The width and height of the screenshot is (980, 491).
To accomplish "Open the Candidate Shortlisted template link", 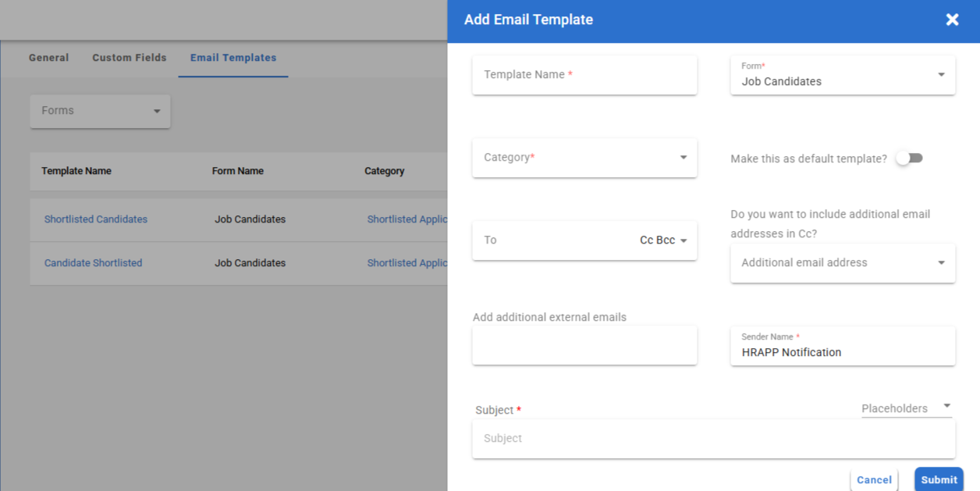I will coord(93,263).
